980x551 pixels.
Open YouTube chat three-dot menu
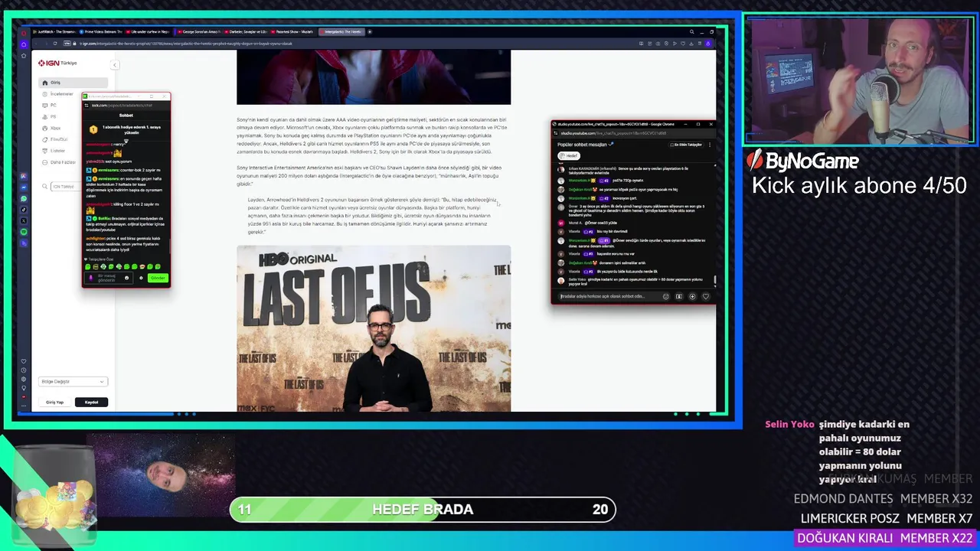710,144
